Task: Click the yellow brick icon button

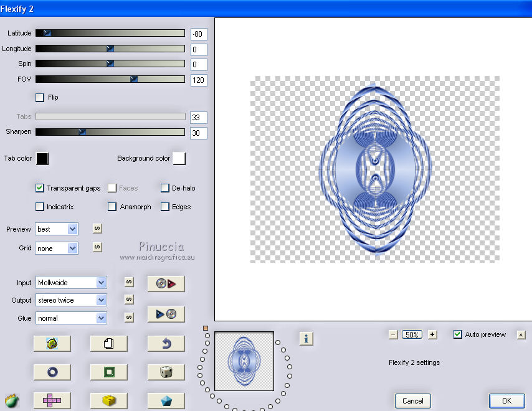Action: 108,400
